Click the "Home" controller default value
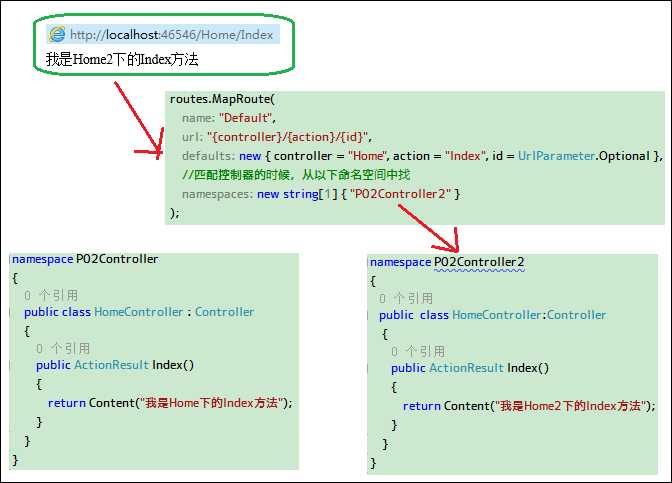Image resolution: width=672 pixels, height=483 pixels. (367, 156)
